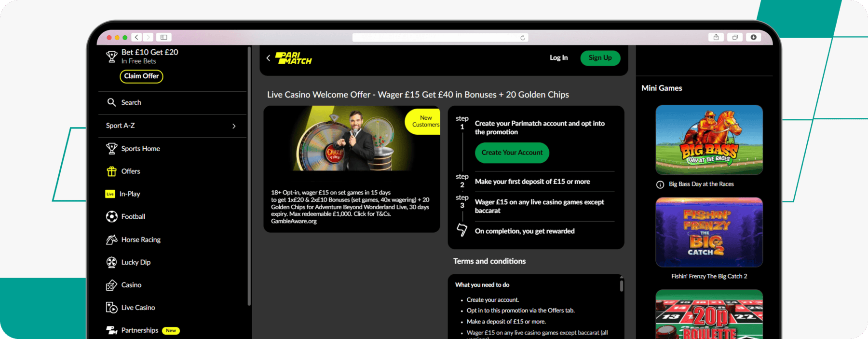Open Football section
The height and width of the screenshot is (339, 868).
pos(133,217)
